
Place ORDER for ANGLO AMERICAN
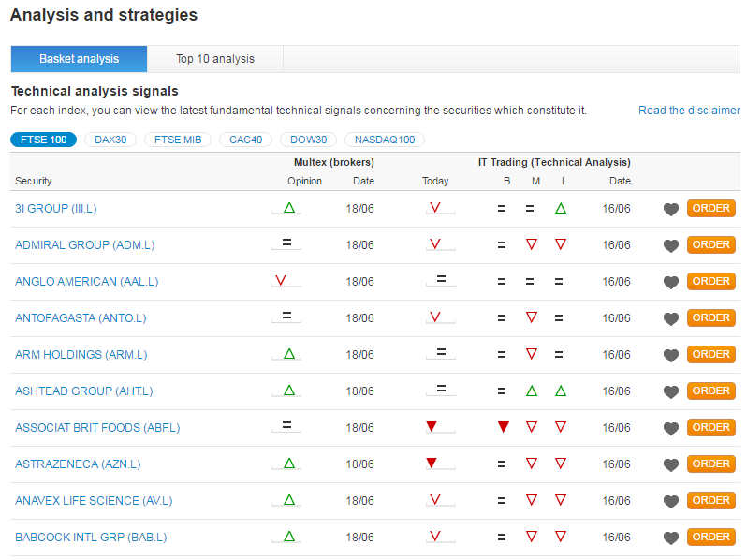(x=711, y=281)
